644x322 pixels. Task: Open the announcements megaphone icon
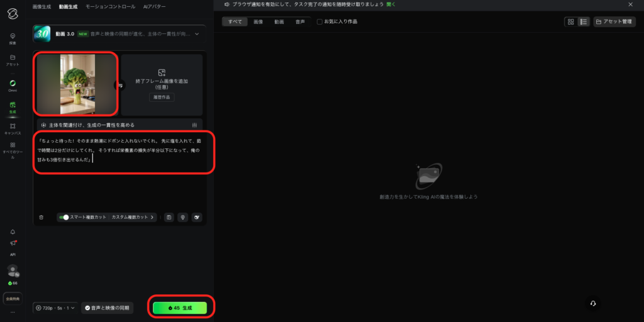click(x=13, y=243)
